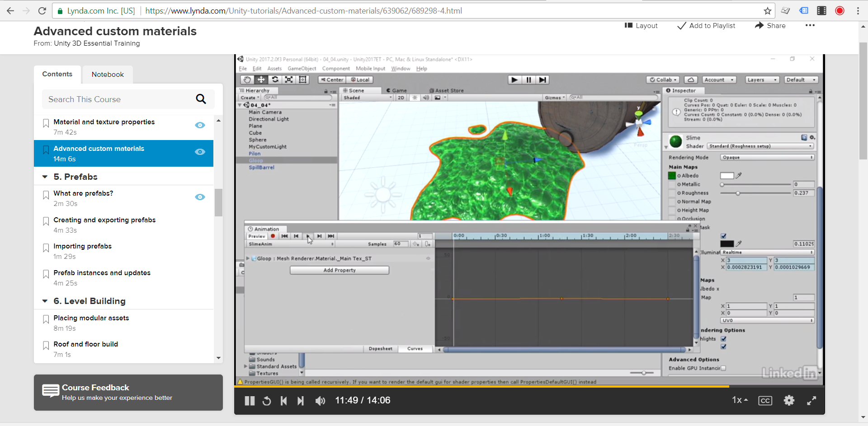Click Unity Step button

542,80
